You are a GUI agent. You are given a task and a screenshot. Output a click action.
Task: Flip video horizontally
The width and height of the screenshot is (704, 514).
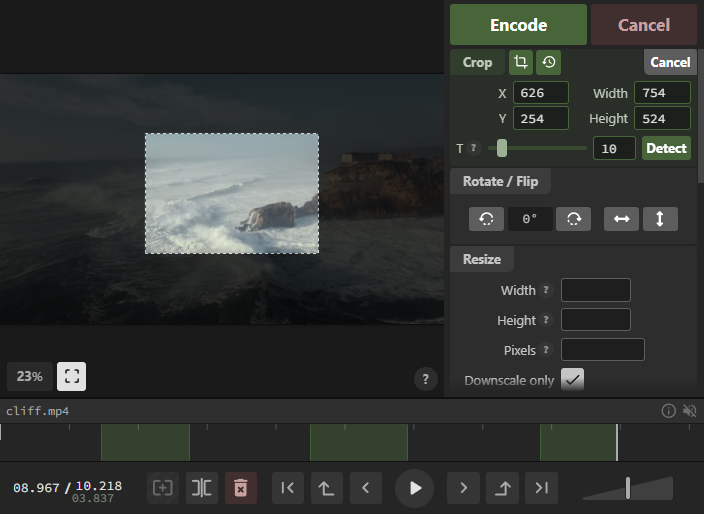pyautogui.click(x=621, y=219)
